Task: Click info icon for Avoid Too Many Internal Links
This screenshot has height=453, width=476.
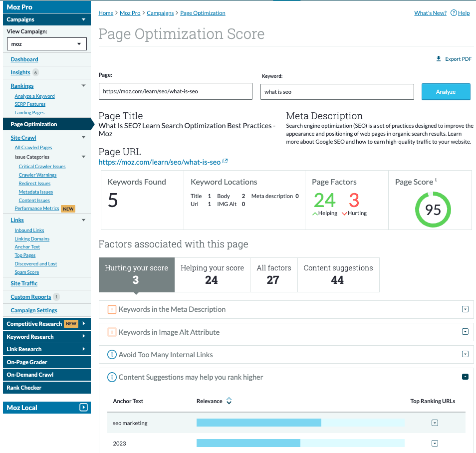Action: click(112, 355)
